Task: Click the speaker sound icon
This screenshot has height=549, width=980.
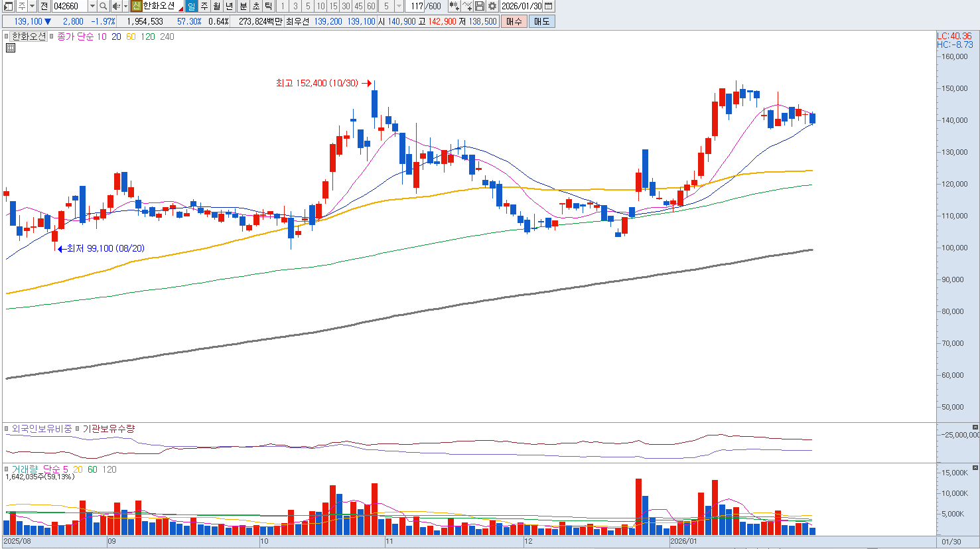Action: [116, 6]
